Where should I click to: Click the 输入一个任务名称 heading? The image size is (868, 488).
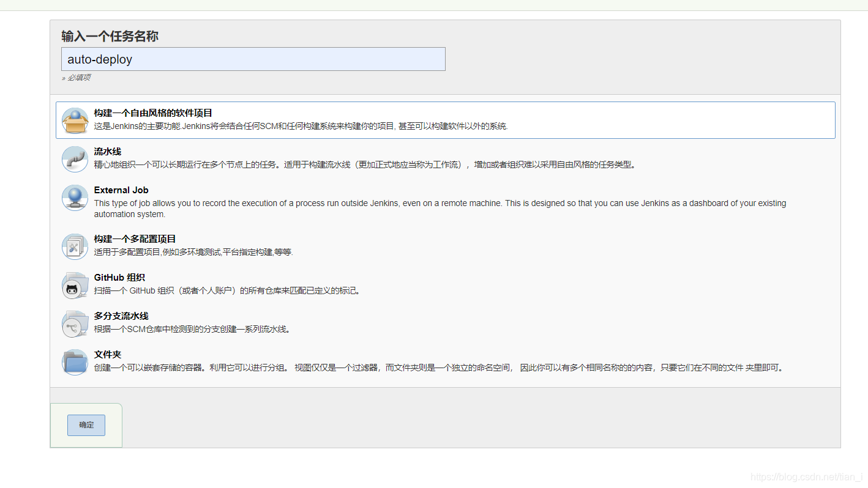click(110, 36)
